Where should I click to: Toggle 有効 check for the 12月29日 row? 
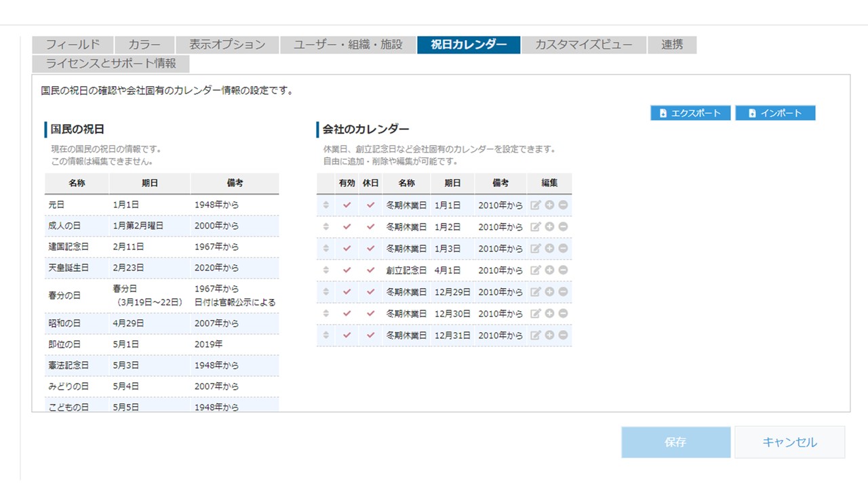pyautogui.click(x=347, y=292)
